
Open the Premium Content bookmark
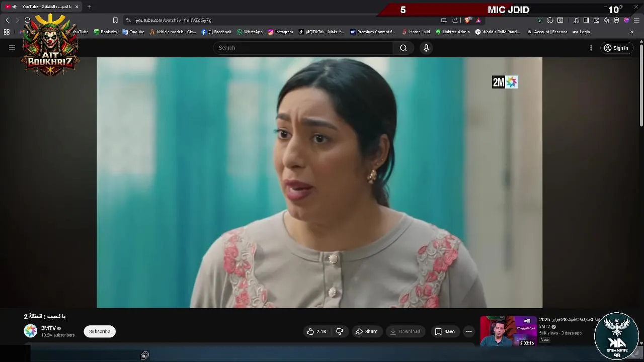(x=372, y=32)
